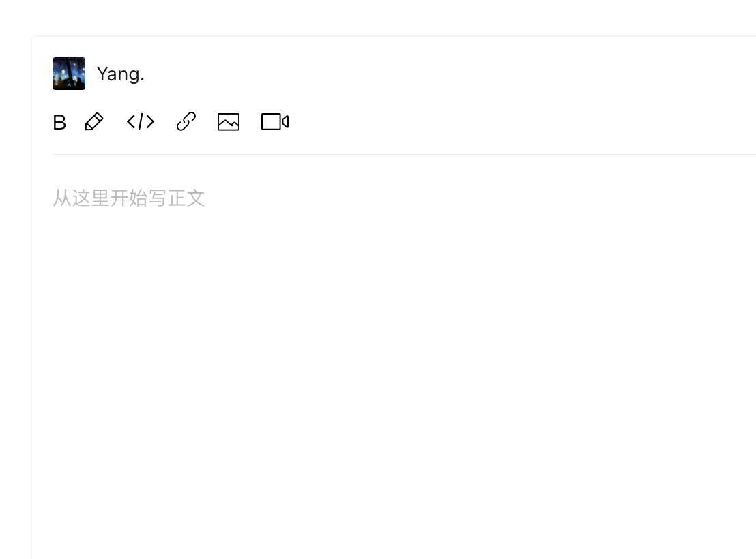Open the video upload tool at toolbar end
Screen dimensions: 756x559
275,121
